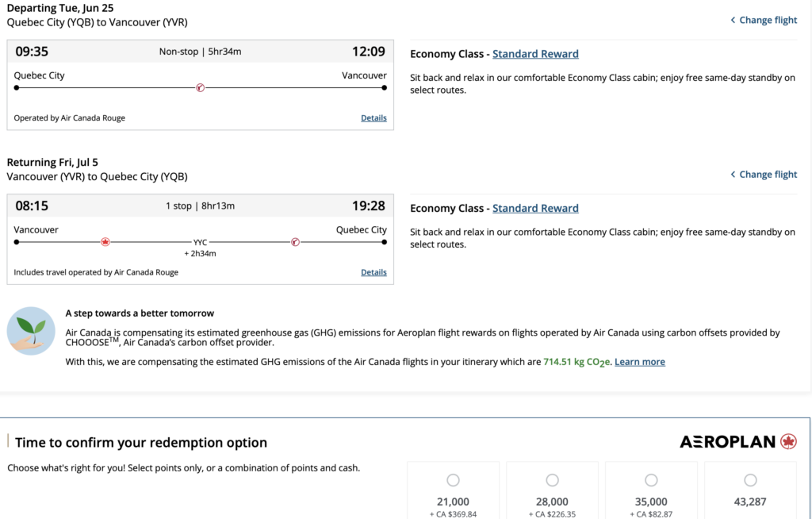Click the YYC stopover label

[x=200, y=242]
